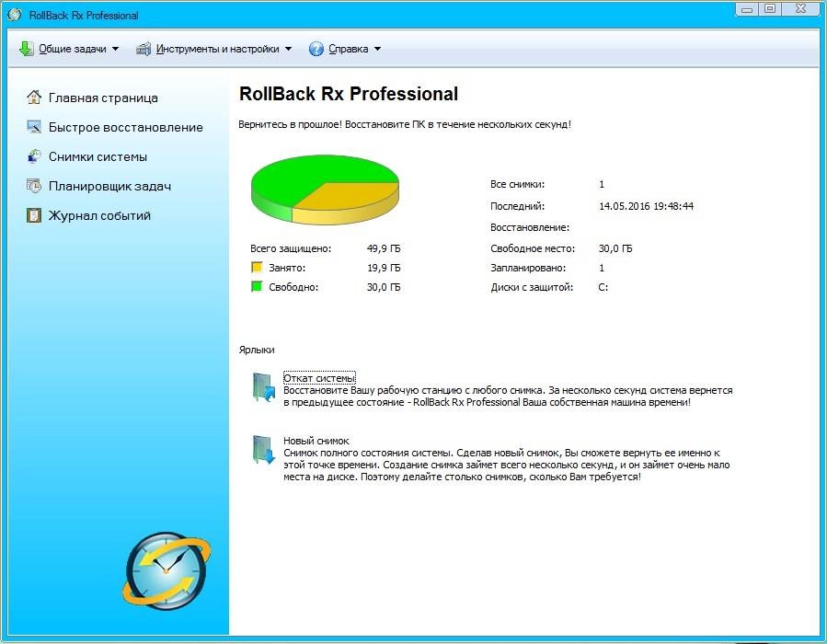
Task: Click the Откат системы shortcut link
Action: point(319,378)
